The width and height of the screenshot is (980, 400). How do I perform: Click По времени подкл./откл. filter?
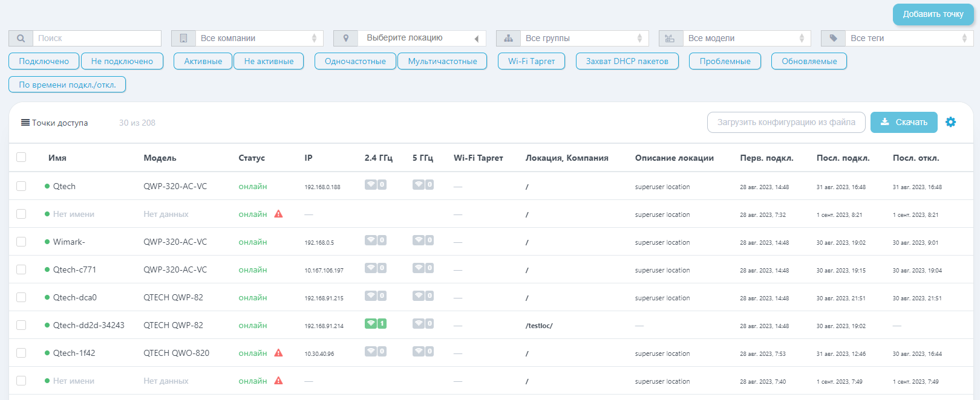[x=67, y=85]
